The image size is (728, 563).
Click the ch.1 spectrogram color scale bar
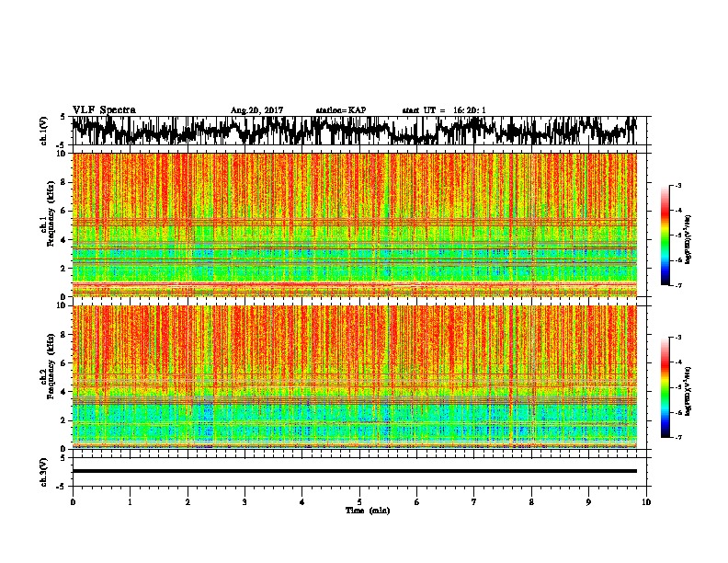[x=665, y=236]
